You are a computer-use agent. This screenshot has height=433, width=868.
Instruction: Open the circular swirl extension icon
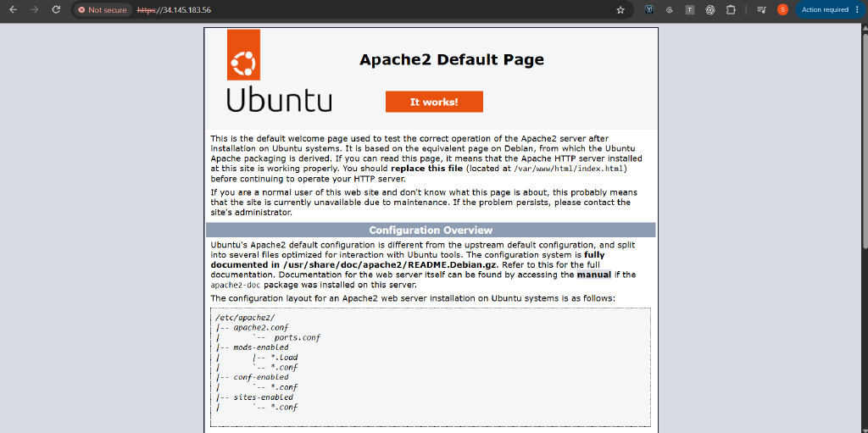point(670,10)
